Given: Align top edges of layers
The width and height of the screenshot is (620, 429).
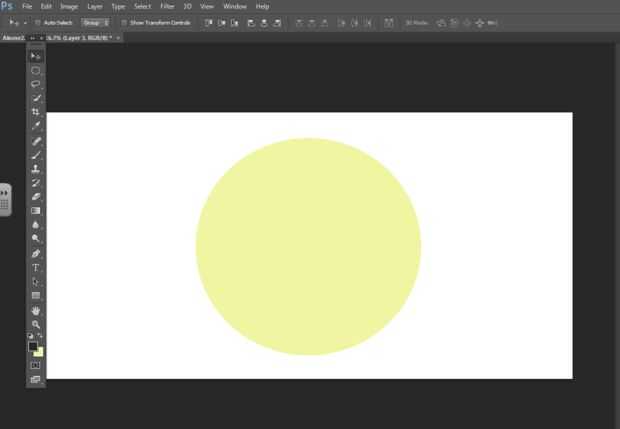Looking at the screenshot, I should pos(208,23).
